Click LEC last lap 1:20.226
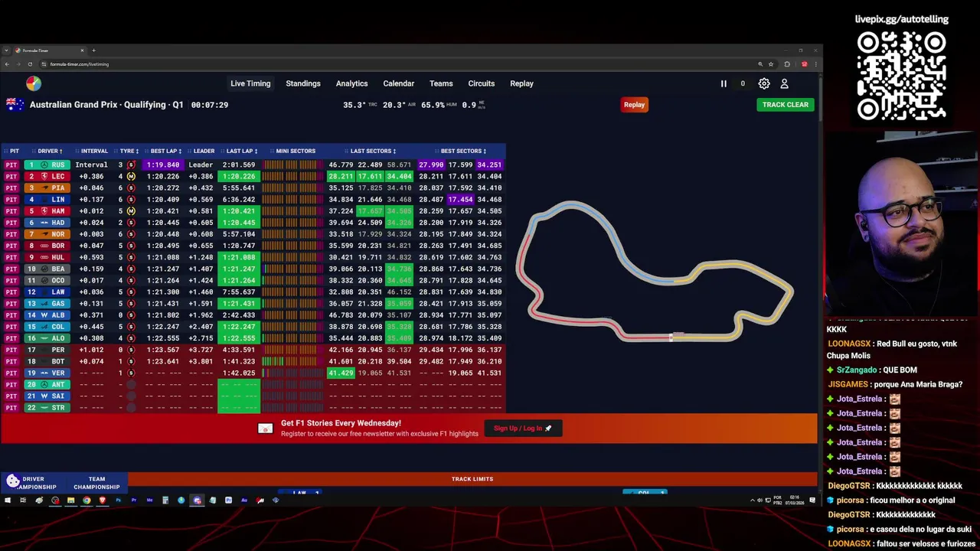980x551 pixels. 239,176
